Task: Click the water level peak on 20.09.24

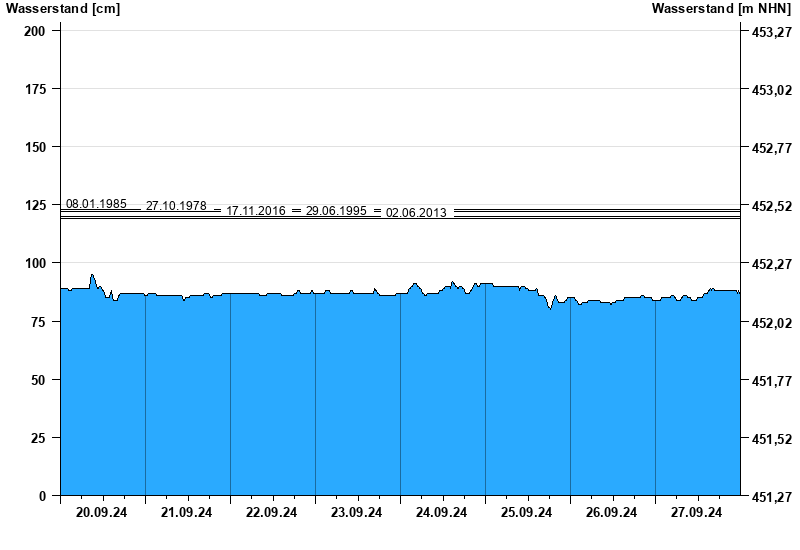Action: click(x=92, y=275)
